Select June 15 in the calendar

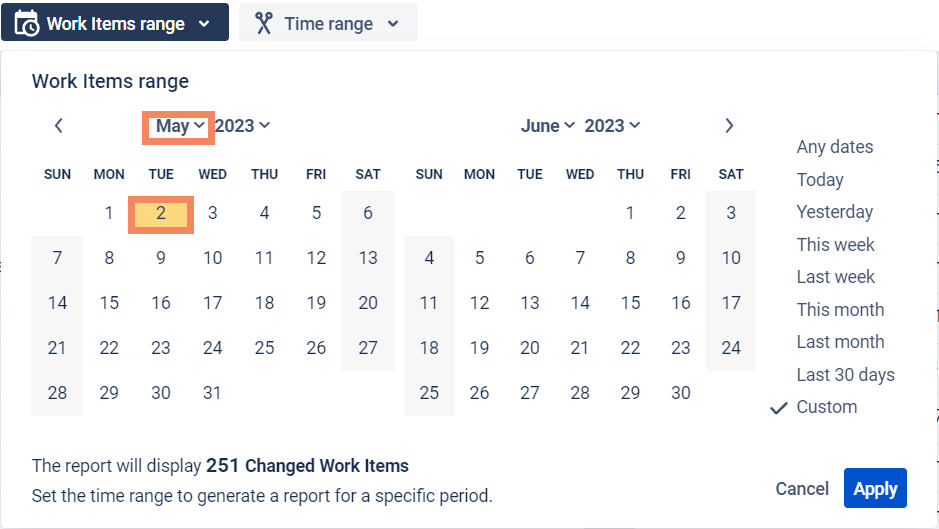630,303
